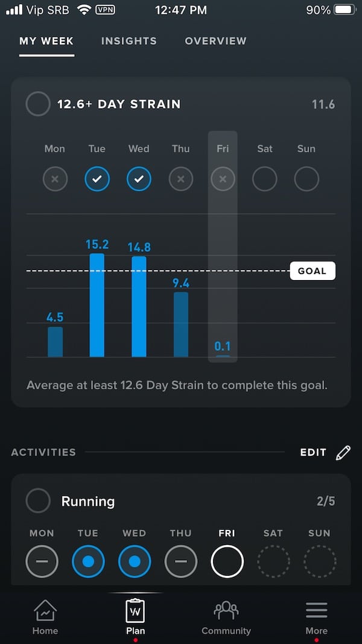Toggle Wednesday's checked Running day
Screen dimensions: 362x644
(x=134, y=561)
